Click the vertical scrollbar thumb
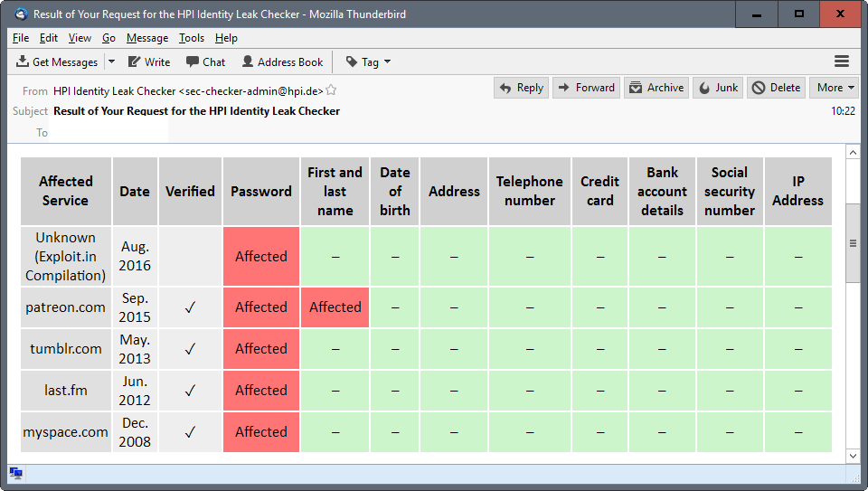Viewport: 868px width, 491px height. coord(853,243)
